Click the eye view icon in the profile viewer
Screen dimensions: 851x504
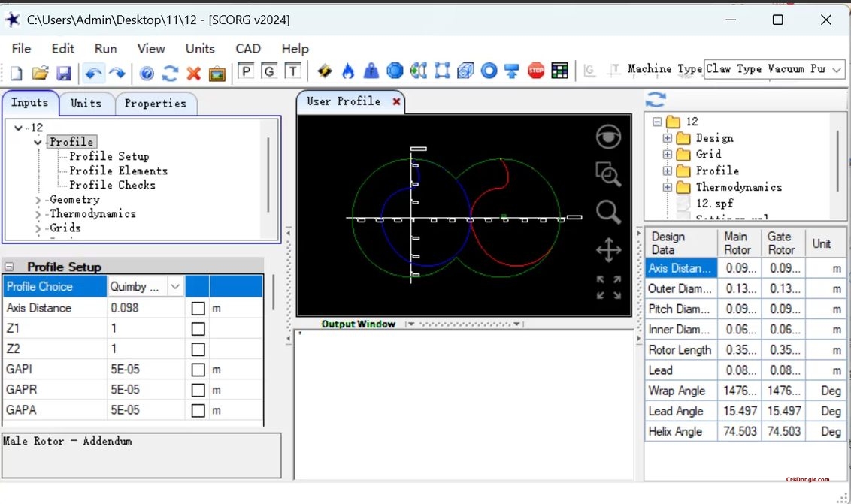[608, 137]
